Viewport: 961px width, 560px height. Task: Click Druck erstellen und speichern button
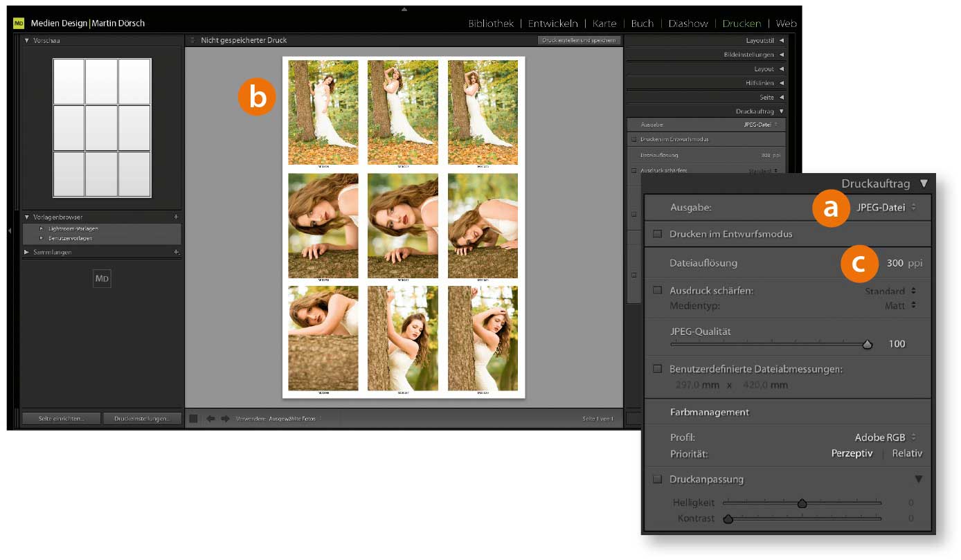click(x=579, y=41)
